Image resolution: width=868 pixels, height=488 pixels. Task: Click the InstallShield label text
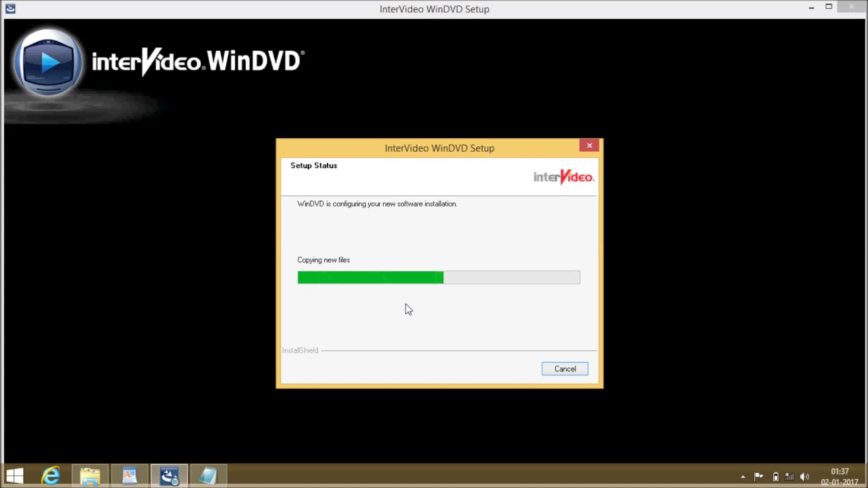point(300,350)
